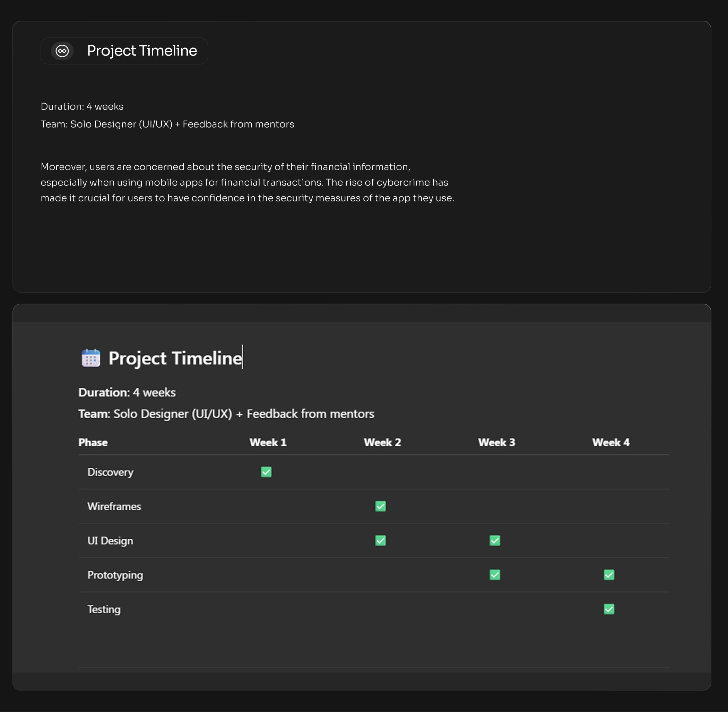Toggle the Discovery Week 1 checkbox
Screen dimensions: 728x712
pos(266,472)
